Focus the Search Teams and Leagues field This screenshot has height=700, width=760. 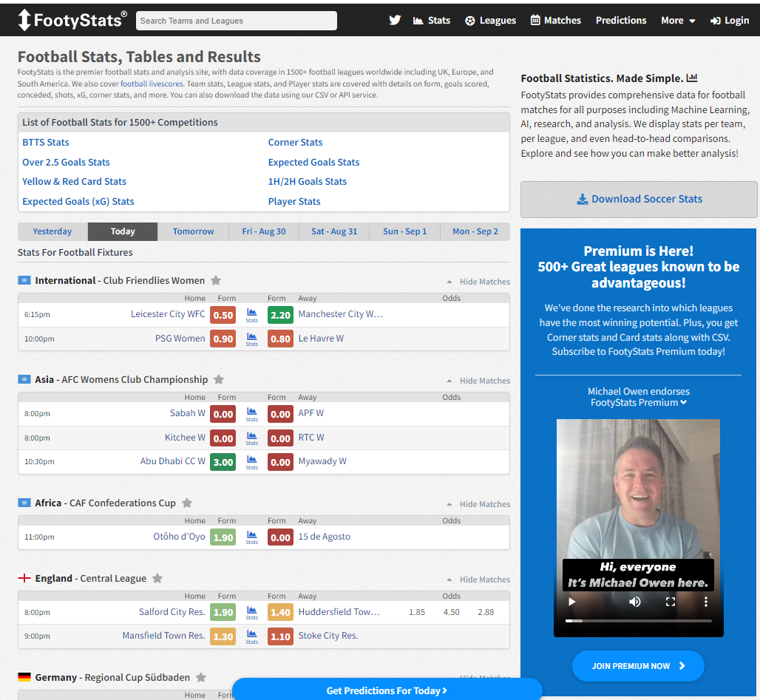[x=237, y=21]
